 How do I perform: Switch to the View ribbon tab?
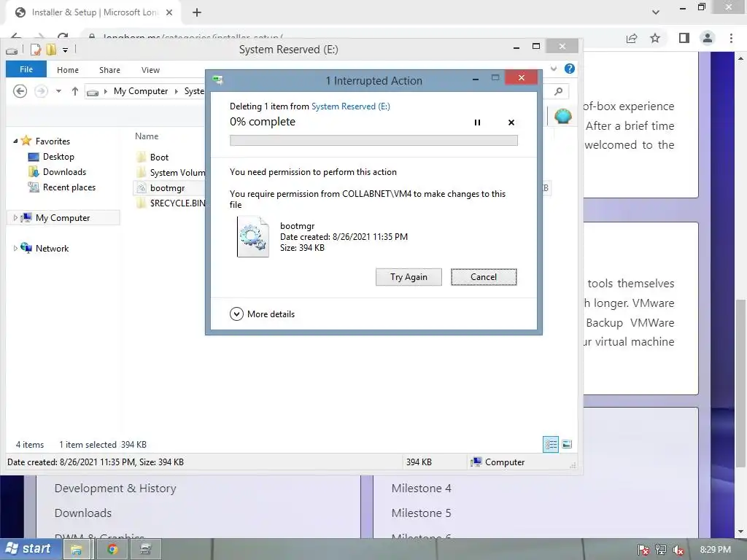pos(150,70)
